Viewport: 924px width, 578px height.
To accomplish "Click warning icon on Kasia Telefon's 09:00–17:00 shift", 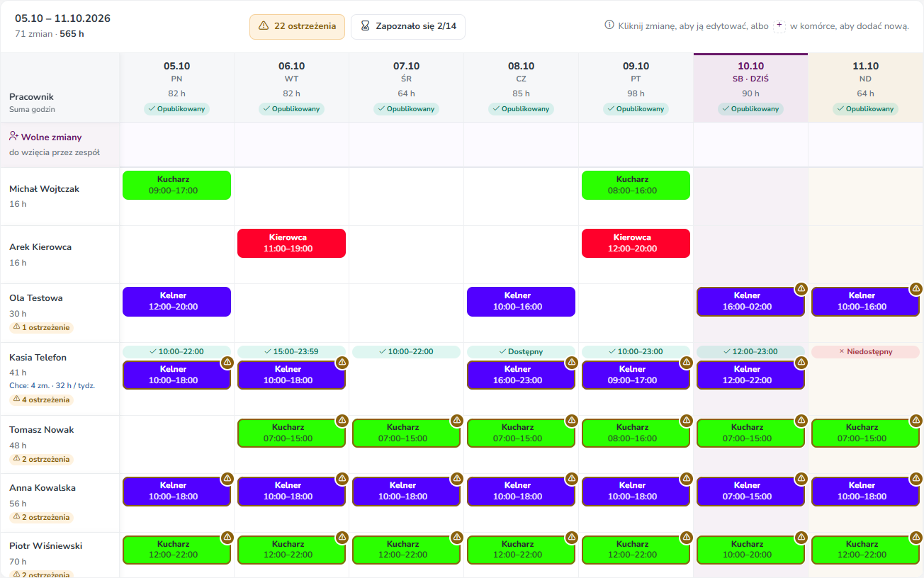I will click(x=687, y=362).
